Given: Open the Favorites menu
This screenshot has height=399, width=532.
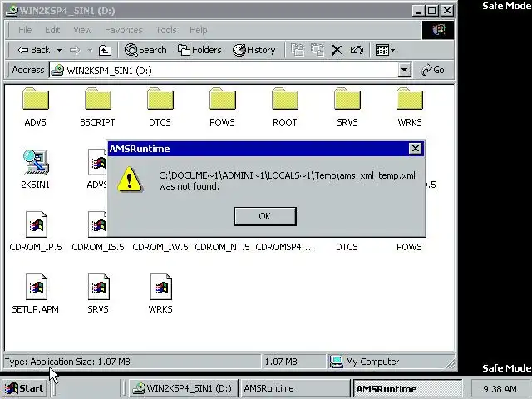Looking at the screenshot, I should (x=124, y=30).
